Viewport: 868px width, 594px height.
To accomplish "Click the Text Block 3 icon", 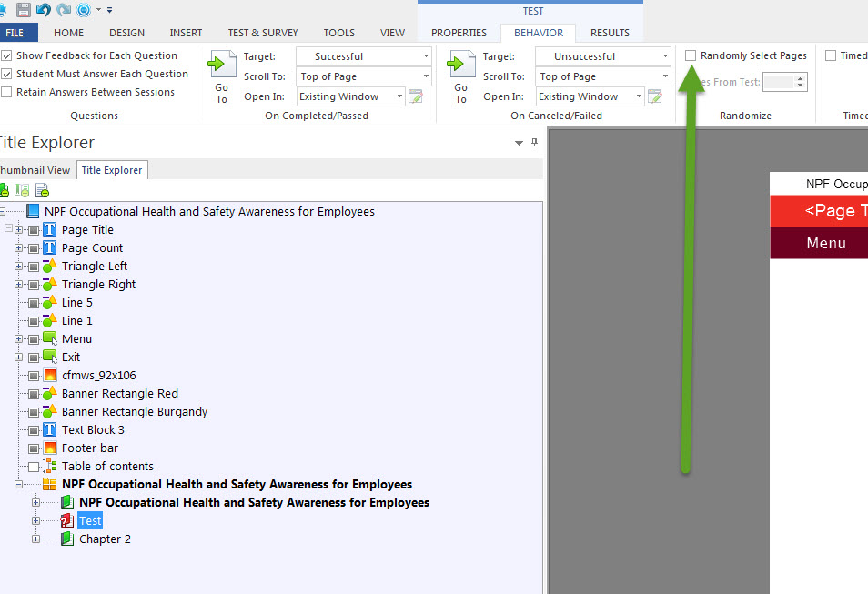I will (x=50, y=429).
